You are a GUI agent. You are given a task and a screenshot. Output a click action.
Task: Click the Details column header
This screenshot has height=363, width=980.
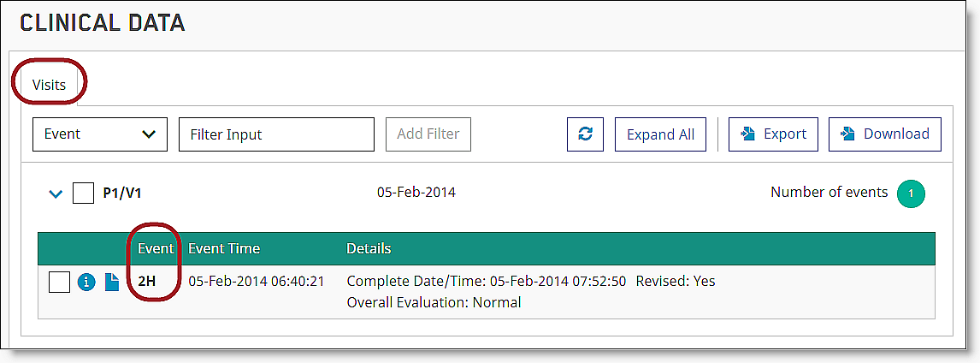coord(369,249)
